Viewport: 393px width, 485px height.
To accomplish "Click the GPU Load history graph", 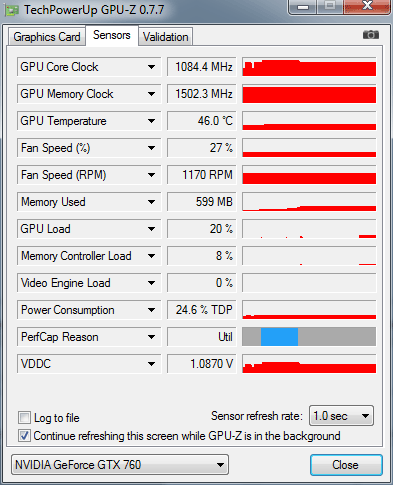I will pyautogui.click(x=309, y=229).
